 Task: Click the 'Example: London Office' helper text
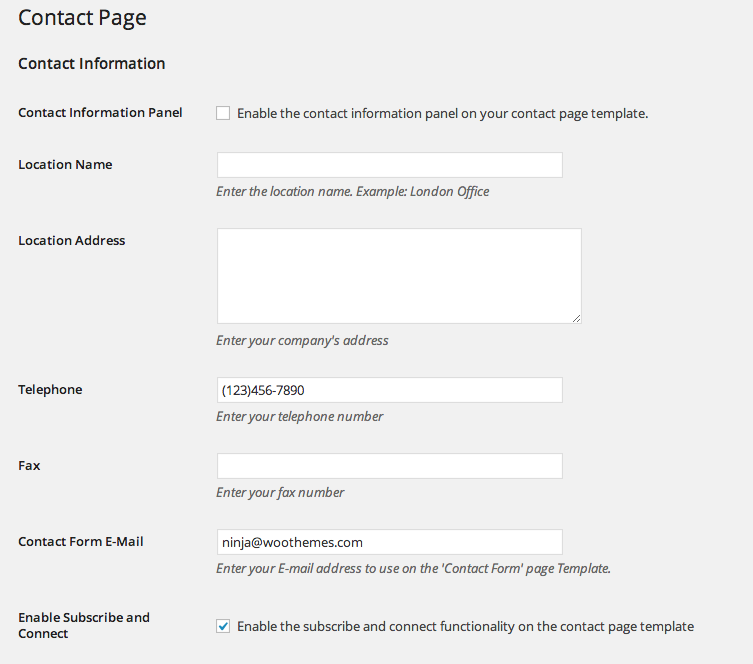click(x=423, y=192)
